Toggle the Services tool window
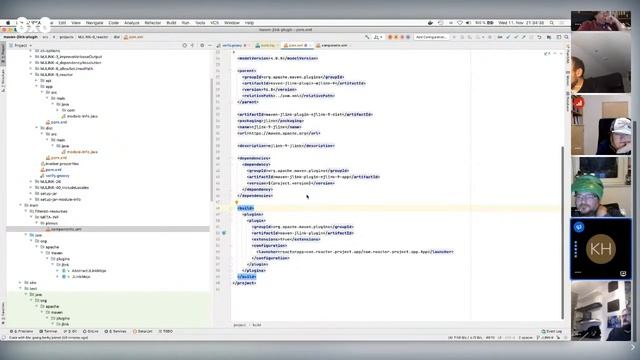This screenshot has height=360, width=640. (x=116, y=331)
